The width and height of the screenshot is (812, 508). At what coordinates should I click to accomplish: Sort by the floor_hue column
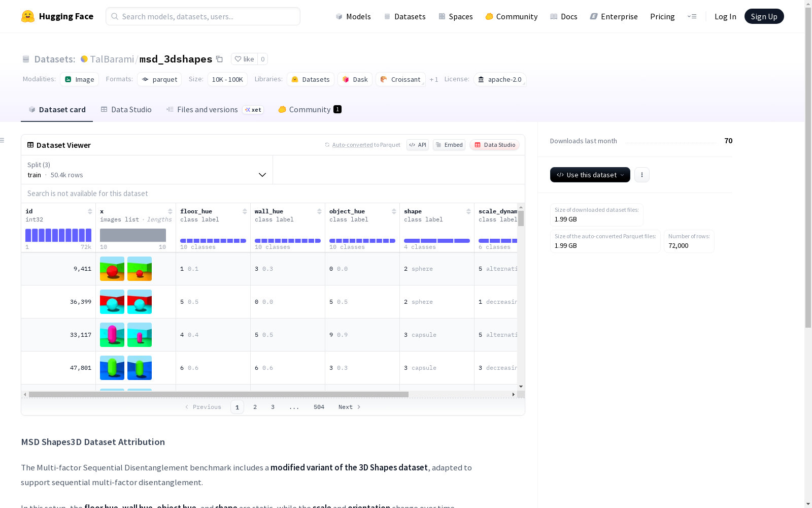click(245, 211)
